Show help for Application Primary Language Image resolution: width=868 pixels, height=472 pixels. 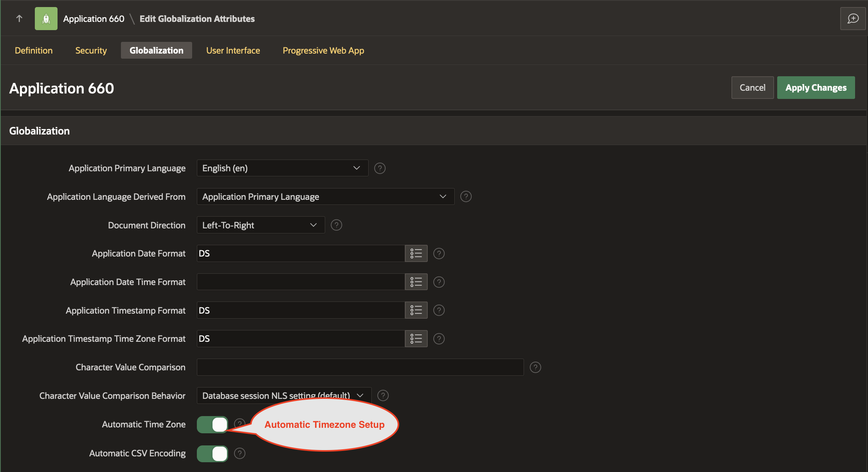point(380,168)
